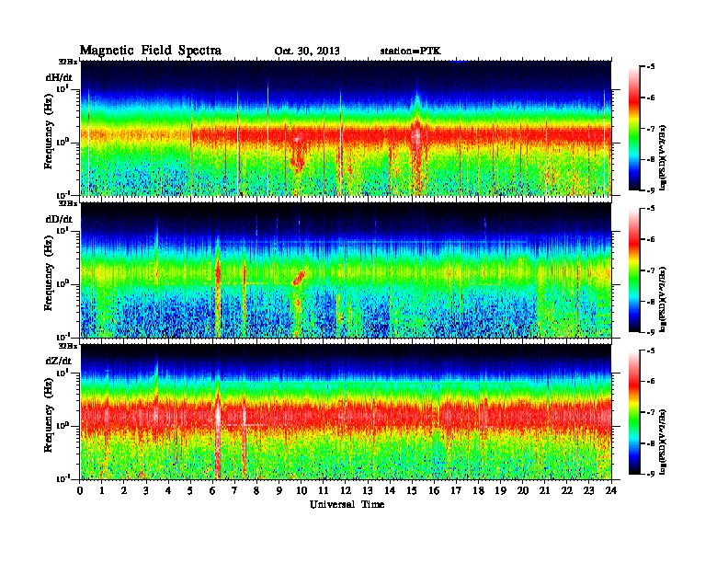This screenshot has width=728, height=563.
Task: Click hour tick label 17 on the time axis
Action: [457, 490]
